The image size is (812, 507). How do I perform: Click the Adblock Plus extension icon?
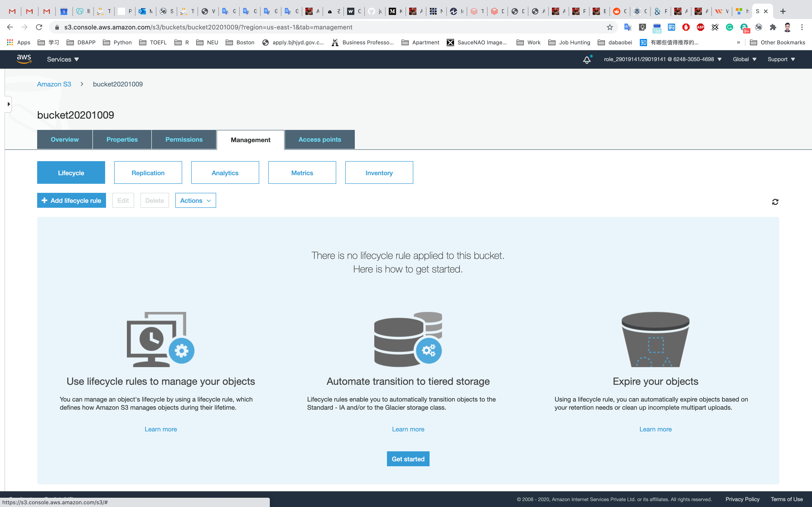tap(700, 27)
